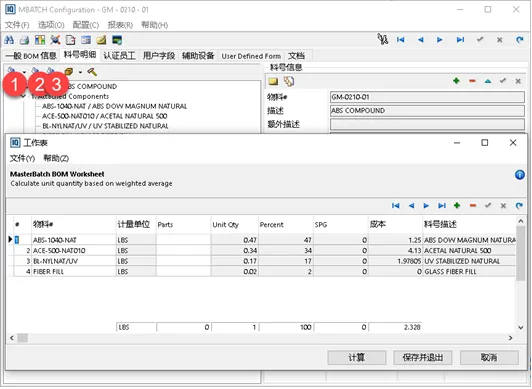Open the 帮助(Z) menu in worksheet window
The height and width of the screenshot is (389, 532).
pyautogui.click(x=56, y=158)
